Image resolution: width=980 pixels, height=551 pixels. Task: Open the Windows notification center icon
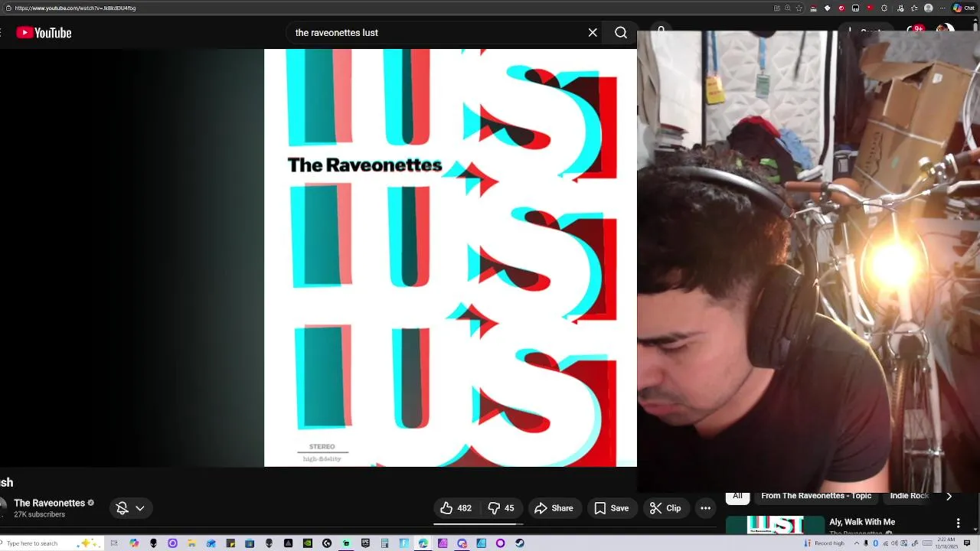[x=967, y=543]
